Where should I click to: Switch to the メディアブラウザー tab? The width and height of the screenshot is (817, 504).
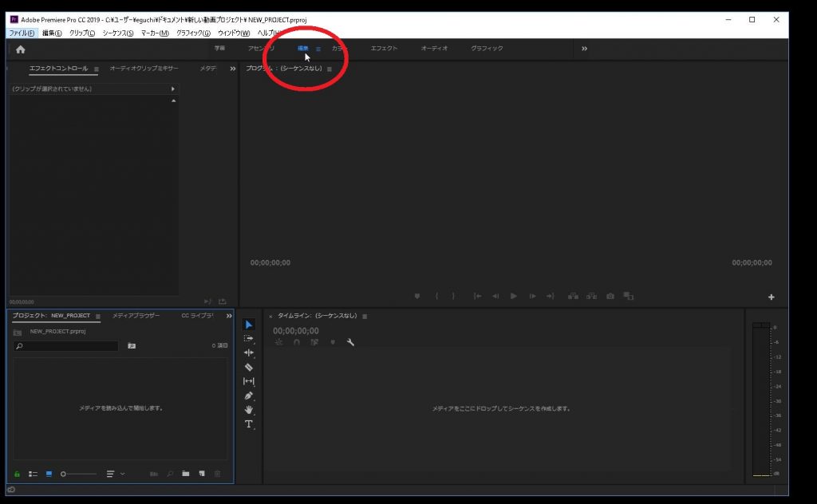[x=136, y=316]
